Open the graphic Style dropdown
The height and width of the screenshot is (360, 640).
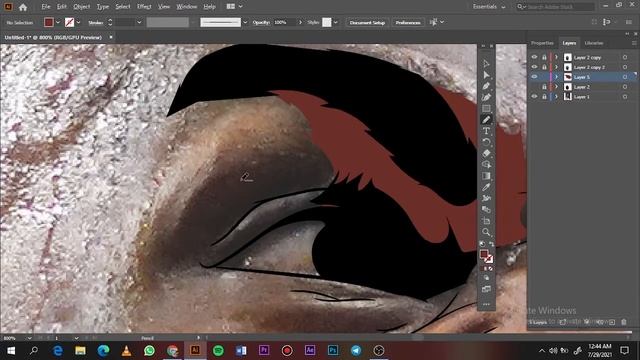(336, 22)
